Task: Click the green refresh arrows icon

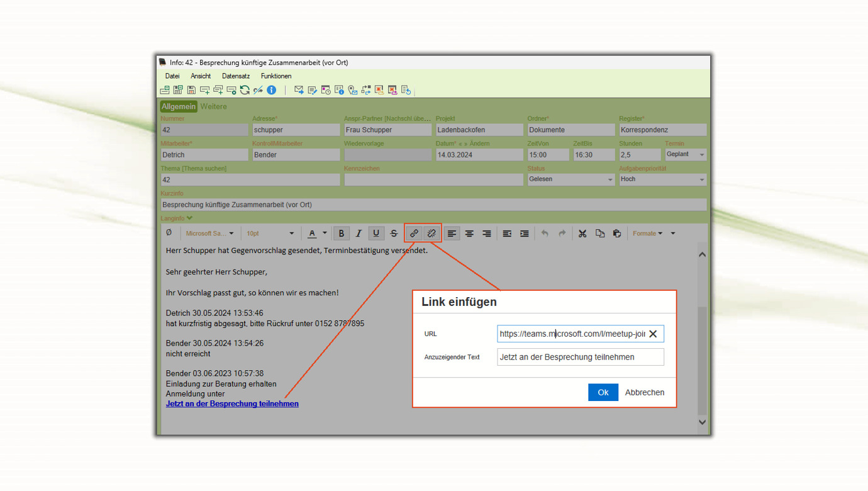Action: point(245,90)
